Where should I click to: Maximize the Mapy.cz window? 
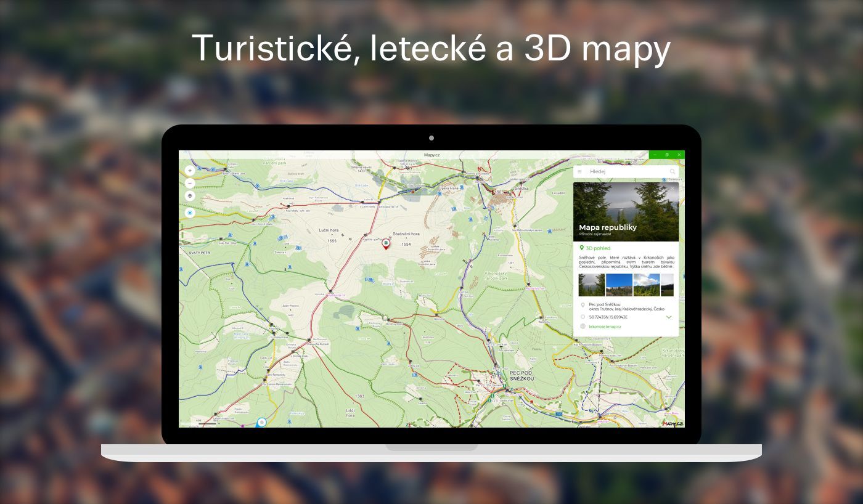(x=667, y=155)
